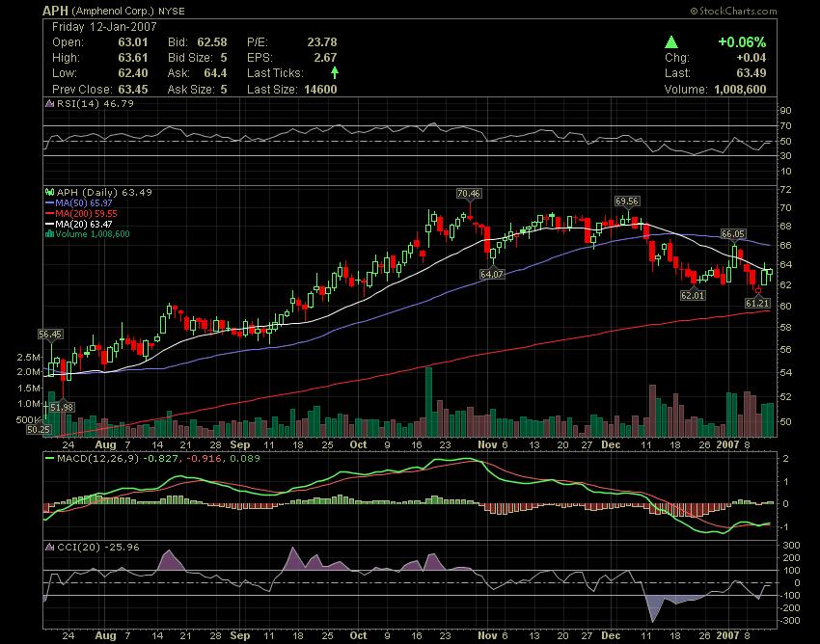Viewport: 820px width, 644px height.
Task: Click the Ask Size value 5
Action: (x=224, y=90)
